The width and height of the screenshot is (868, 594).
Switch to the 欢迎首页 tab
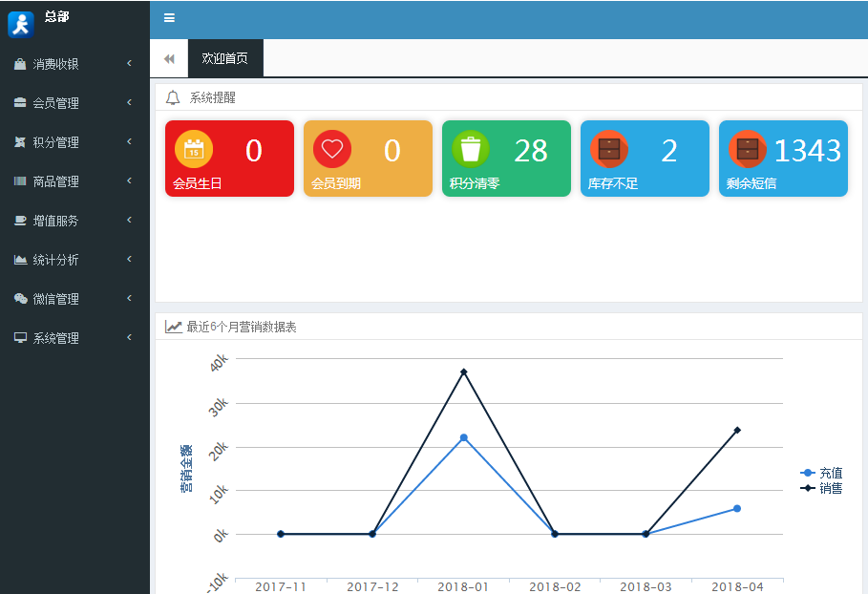[x=225, y=58]
